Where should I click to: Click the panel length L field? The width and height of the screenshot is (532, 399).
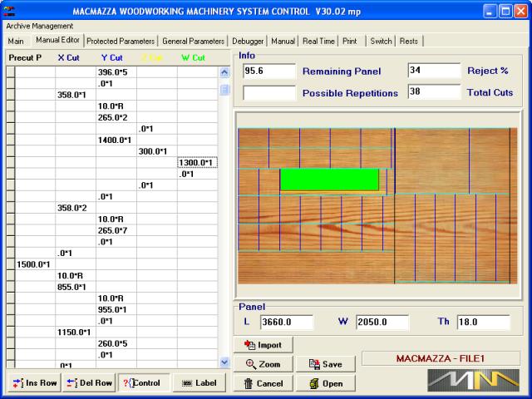point(287,322)
